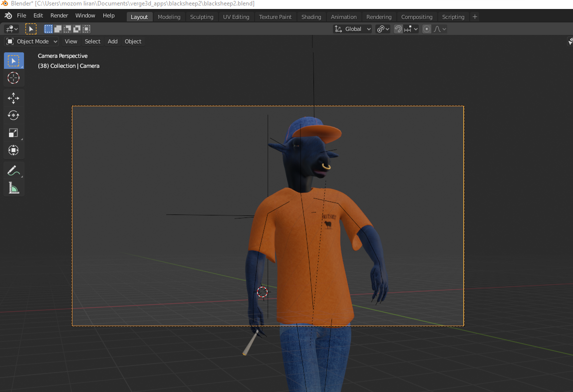Image resolution: width=573 pixels, height=392 pixels.
Task: Open the proportional editing falloff curve selector
Action: [x=440, y=29]
